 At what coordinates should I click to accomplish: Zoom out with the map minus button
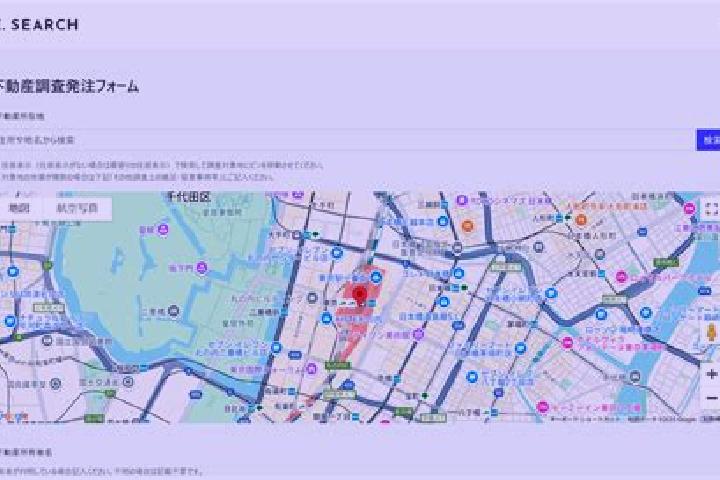pos(711,398)
